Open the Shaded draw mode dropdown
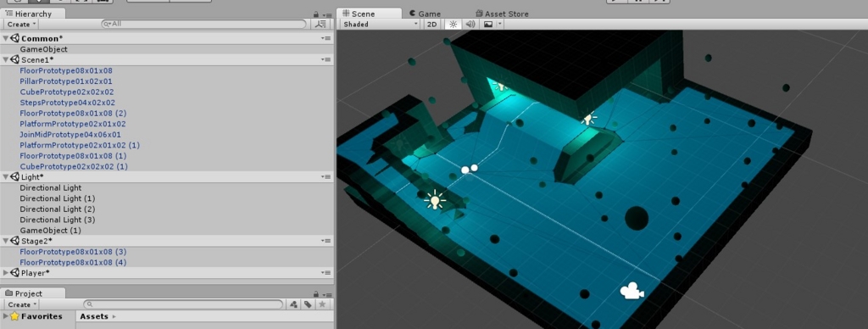 pos(381,25)
